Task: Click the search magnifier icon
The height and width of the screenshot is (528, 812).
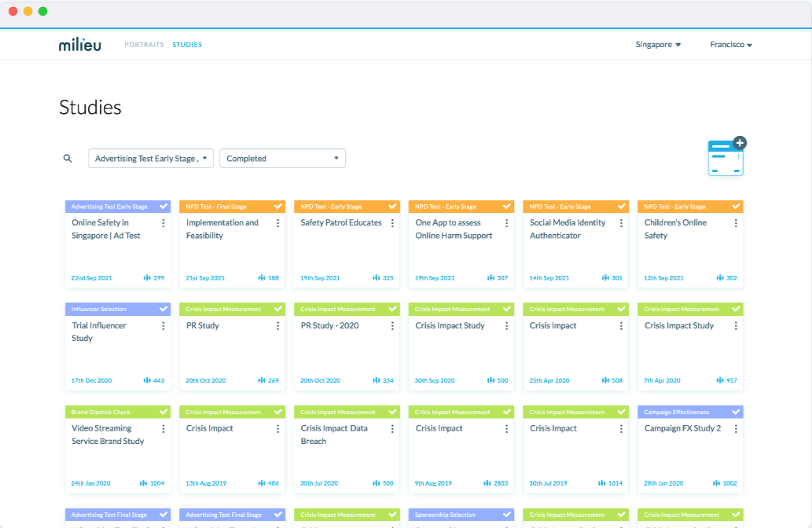Action: click(x=68, y=158)
